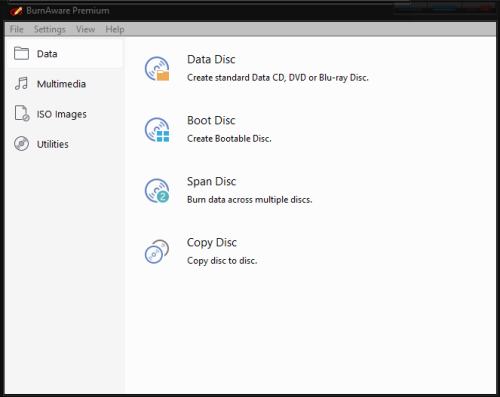Click 'Create standard Data CD, DVD or Blu-ray Disc.' text
The width and height of the screenshot is (500, 397).
coord(278,78)
